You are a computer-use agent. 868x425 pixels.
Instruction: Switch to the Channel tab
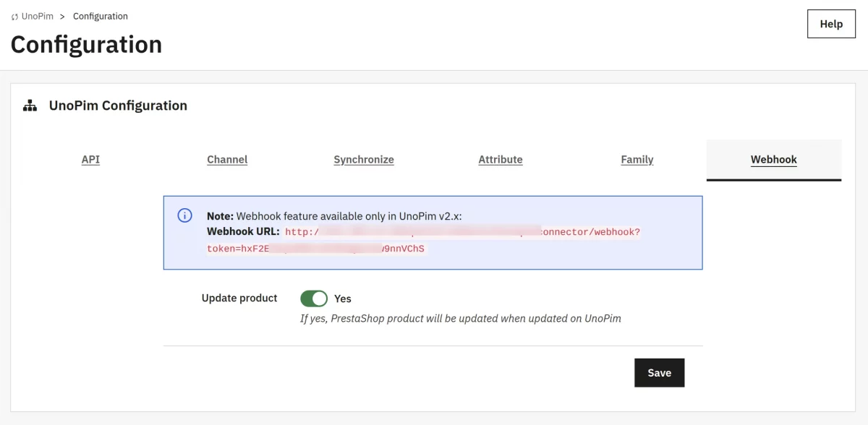point(227,160)
